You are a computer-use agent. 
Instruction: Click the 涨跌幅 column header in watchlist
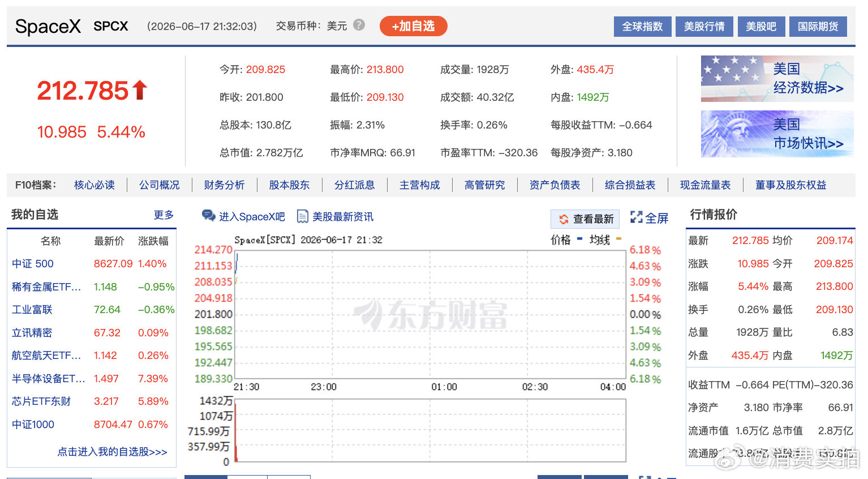tap(153, 241)
